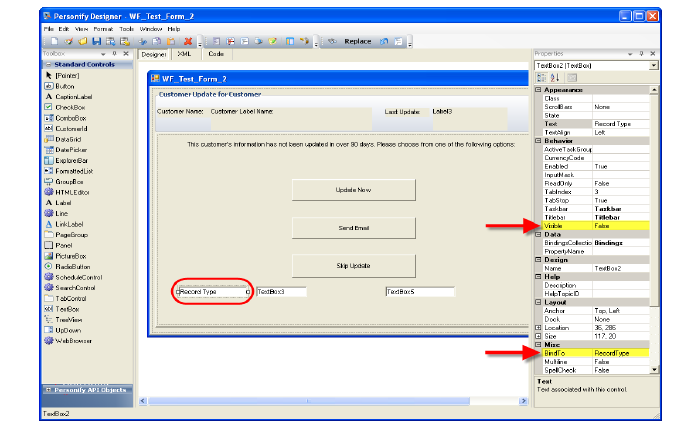Image resolution: width=696 pixels, height=438 pixels.
Task: Choose the DatePicker toolbox control
Action: coord(72,149)
